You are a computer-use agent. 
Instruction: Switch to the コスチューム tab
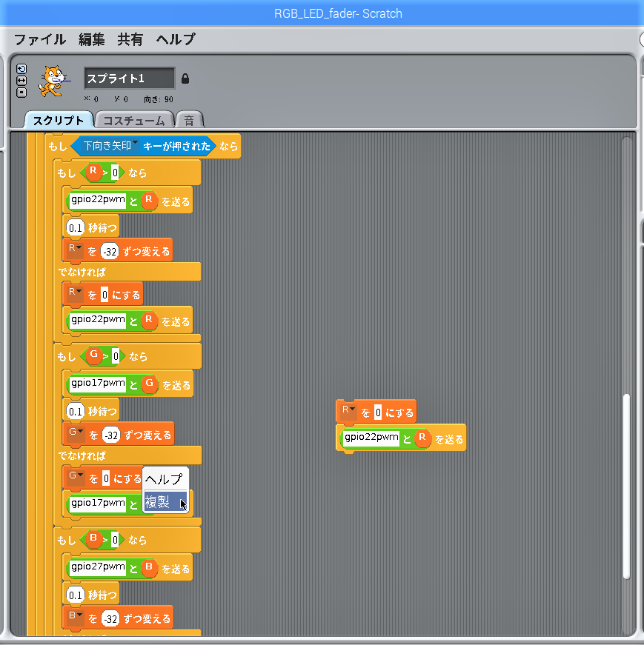134,120
